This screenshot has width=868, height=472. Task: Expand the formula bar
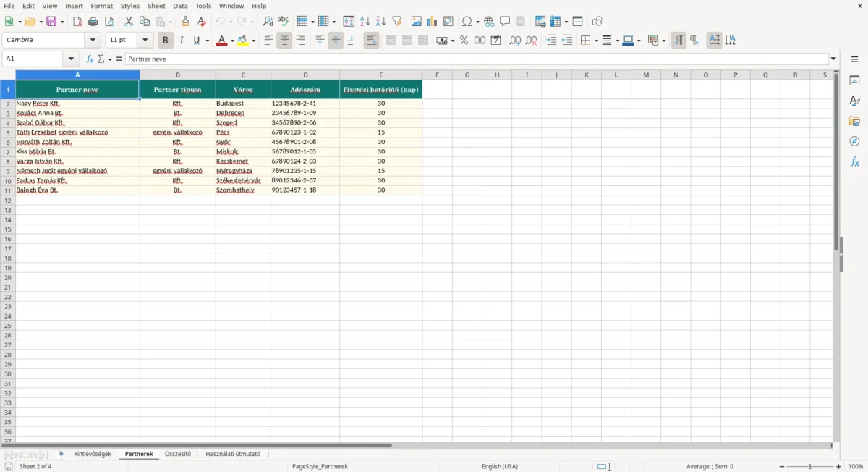[834, 59]
